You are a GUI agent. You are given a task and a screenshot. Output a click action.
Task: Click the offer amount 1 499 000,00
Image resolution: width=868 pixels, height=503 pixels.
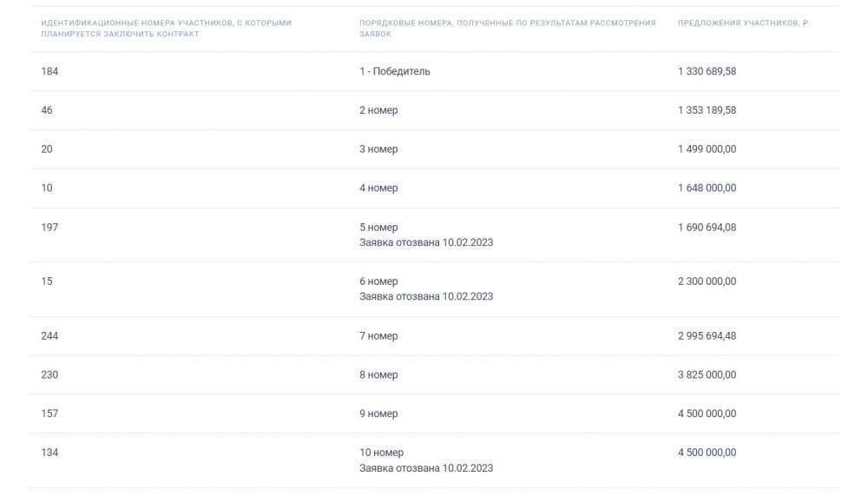[x=707, y=149]
